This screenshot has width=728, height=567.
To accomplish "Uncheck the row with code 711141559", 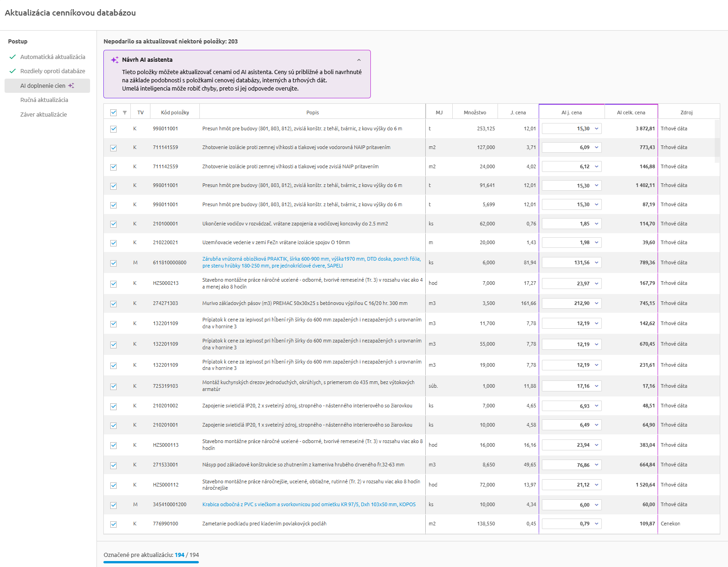I will point(113,148).
